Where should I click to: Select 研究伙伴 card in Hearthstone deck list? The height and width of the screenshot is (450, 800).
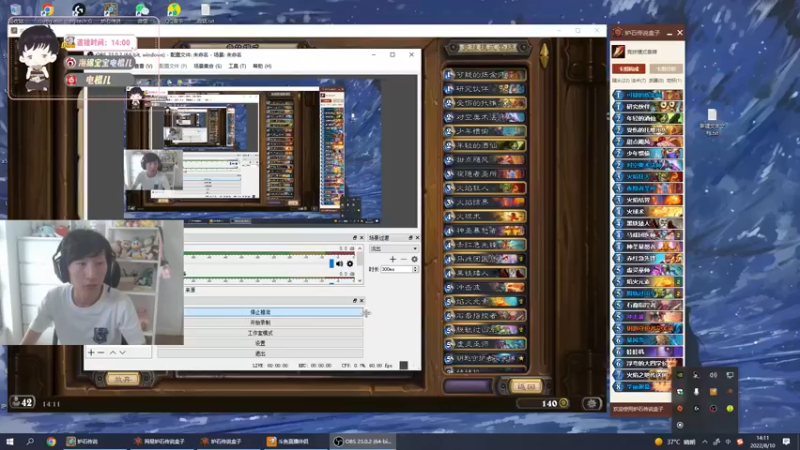click(485, 89)
